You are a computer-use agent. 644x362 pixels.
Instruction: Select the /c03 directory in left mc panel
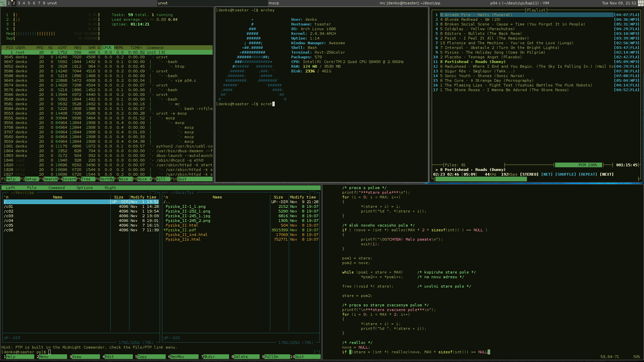(x=81, y=216)
